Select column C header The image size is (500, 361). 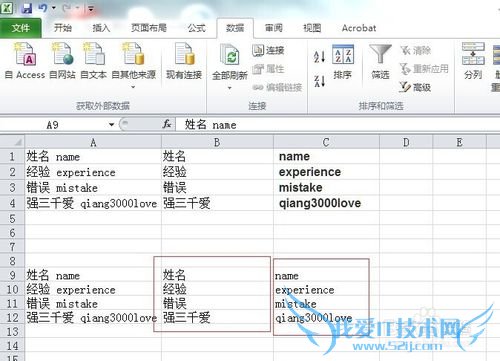click(x=326, y=143)
